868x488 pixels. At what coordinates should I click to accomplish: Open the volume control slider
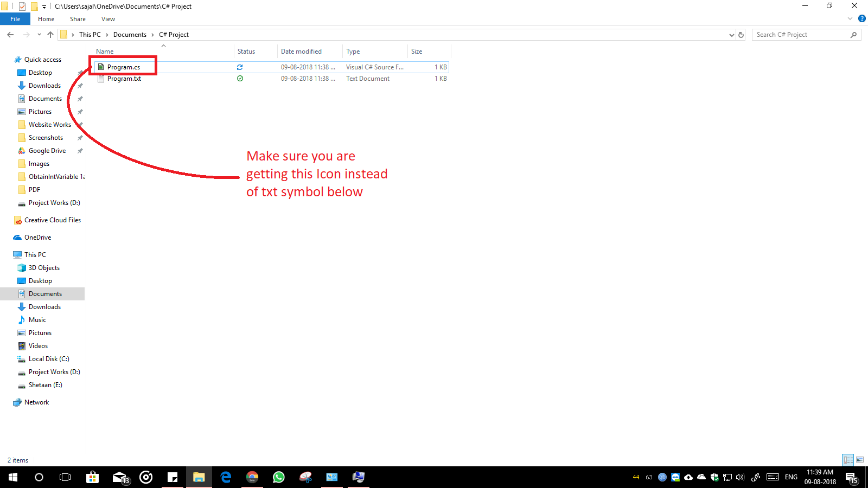pyautogui.click(x=740, y=477)
